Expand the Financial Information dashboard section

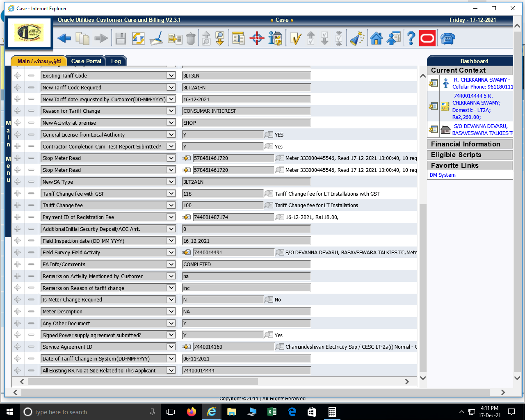[470, 144]
